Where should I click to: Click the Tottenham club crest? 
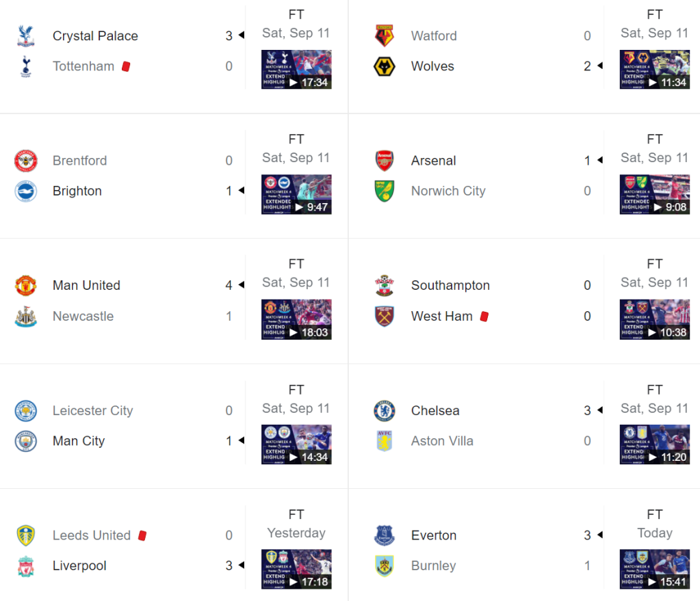(26, 66)
